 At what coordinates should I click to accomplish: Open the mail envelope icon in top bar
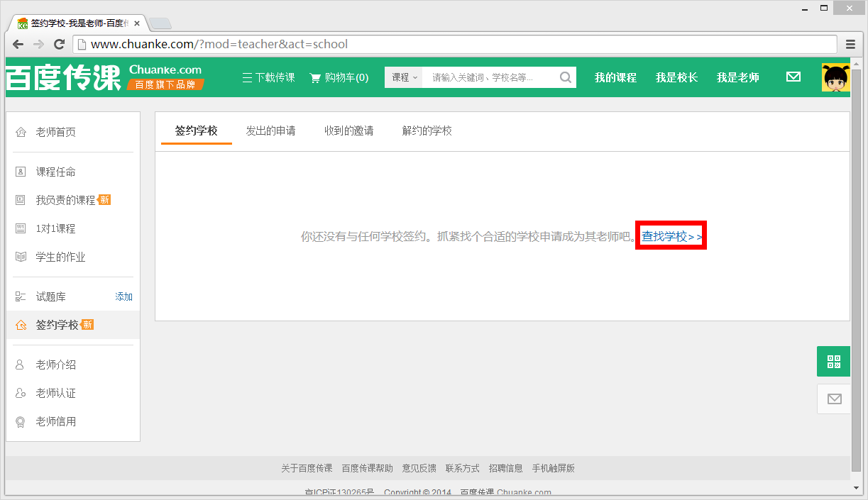793,77
